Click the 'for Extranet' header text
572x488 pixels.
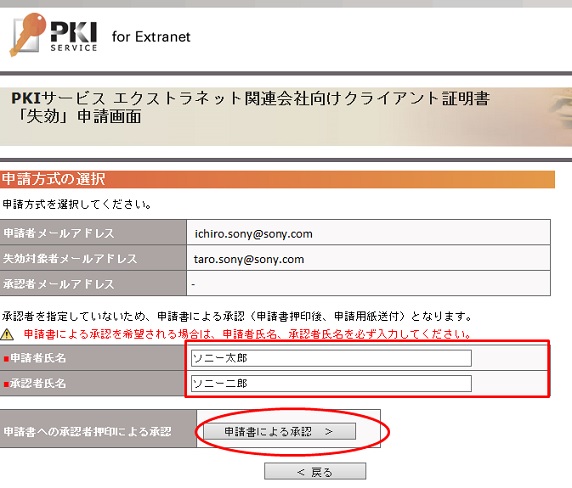(x=151, y=36)
